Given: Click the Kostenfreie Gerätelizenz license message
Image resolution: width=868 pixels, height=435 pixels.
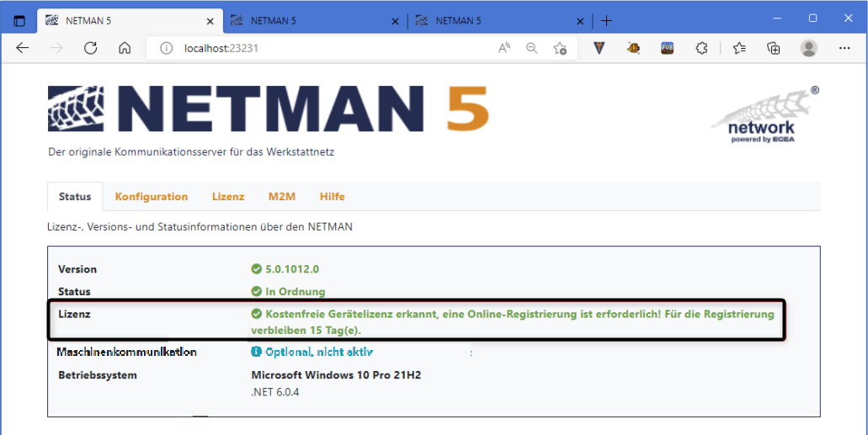Looking at the screenshot, I should point(513,321).
